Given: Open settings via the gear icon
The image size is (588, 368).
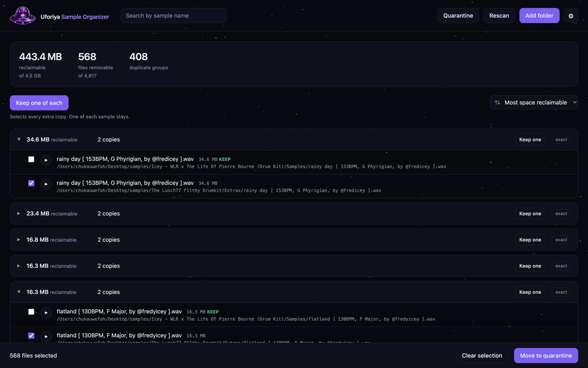Looking at the screenshot, I should coord(571,16).
